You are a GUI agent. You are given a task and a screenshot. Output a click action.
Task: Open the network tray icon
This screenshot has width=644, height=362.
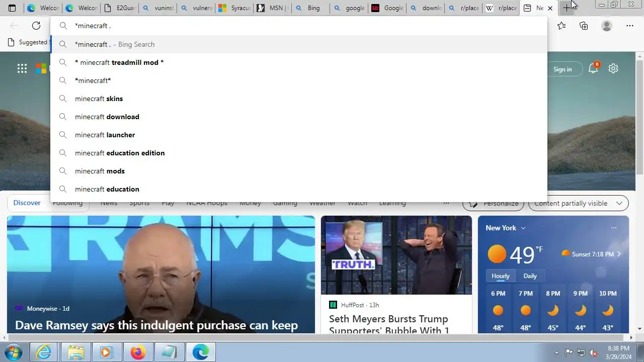[581, 352]
